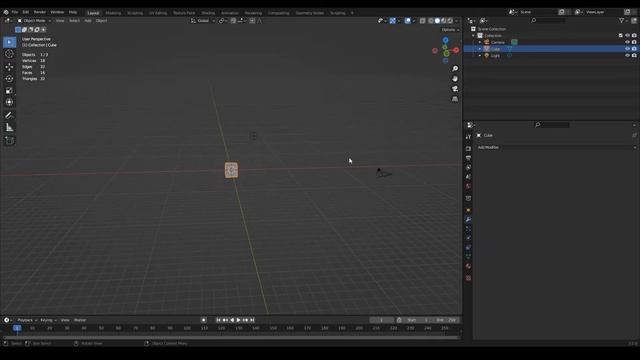Click the current frame number field
The height and width of the screenshot is (360, 640).
pyautogui.click(x=382, y=320)
